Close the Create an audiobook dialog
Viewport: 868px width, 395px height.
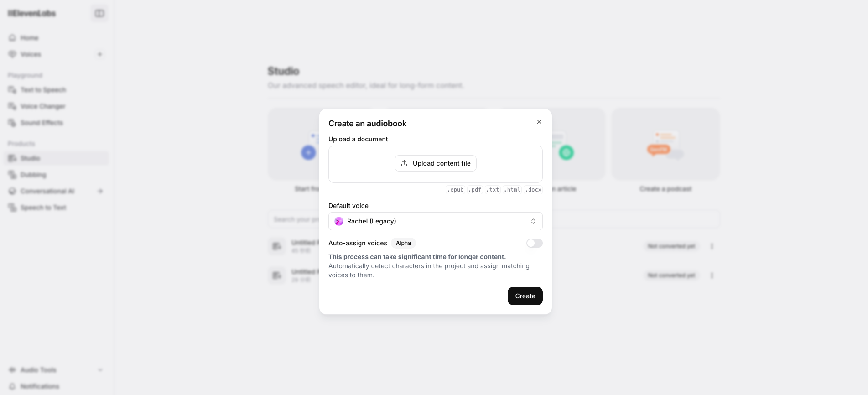(539, 122)
